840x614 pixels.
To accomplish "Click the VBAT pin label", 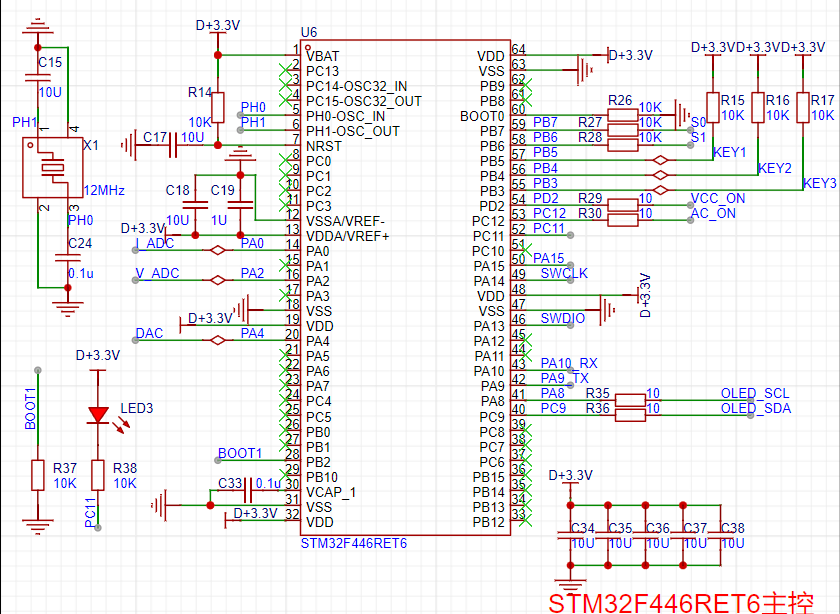I will click(322, 56).
